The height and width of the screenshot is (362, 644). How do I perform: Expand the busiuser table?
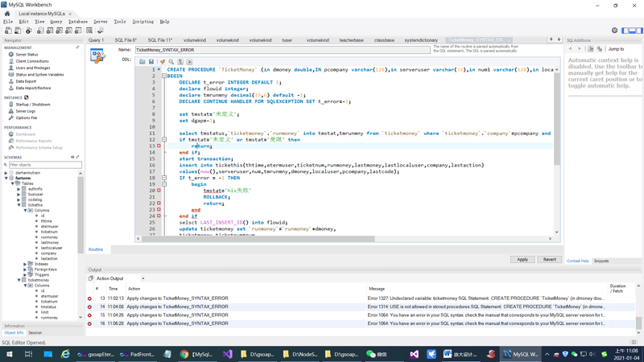click(x=19, y=194)
